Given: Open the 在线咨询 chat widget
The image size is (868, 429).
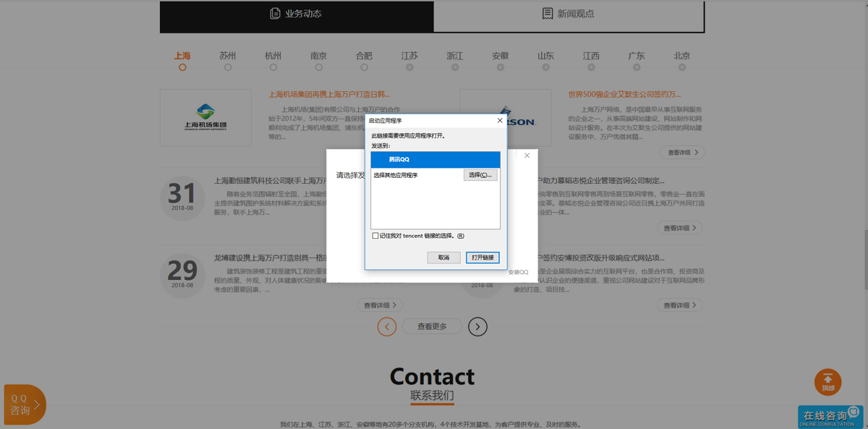Looking at the screenshot, I should click(x=830, y=417).
